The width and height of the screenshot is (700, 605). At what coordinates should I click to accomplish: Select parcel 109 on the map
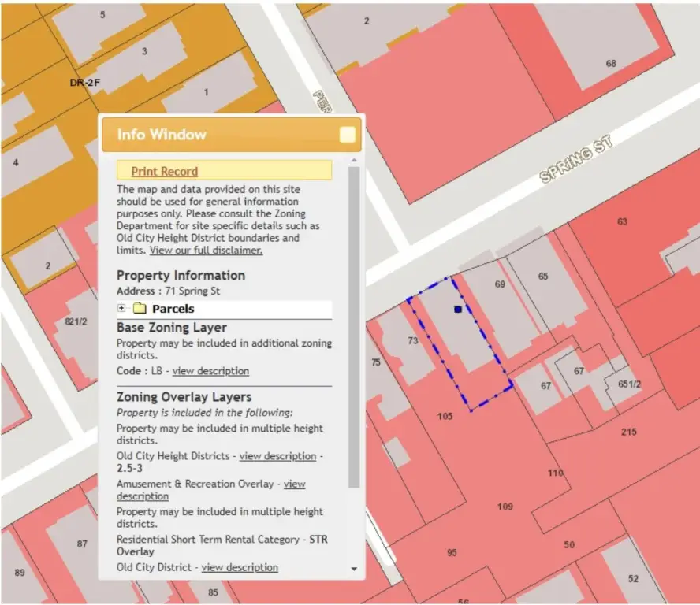click(505, 507)
